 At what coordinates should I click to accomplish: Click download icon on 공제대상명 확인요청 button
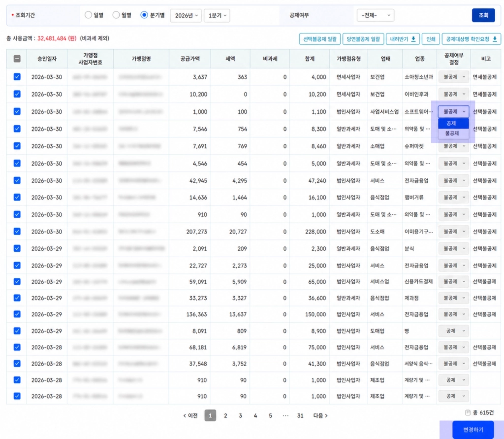(495, 39)
